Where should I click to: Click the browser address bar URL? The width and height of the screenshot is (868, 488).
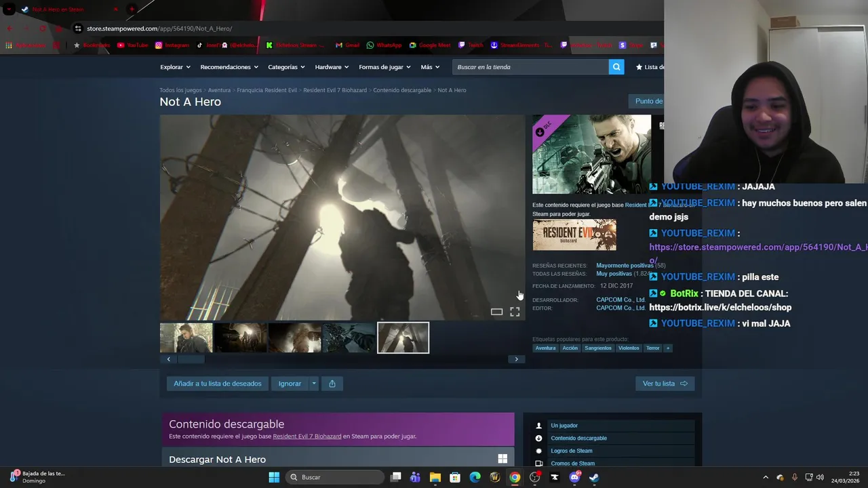coord(159,28)
